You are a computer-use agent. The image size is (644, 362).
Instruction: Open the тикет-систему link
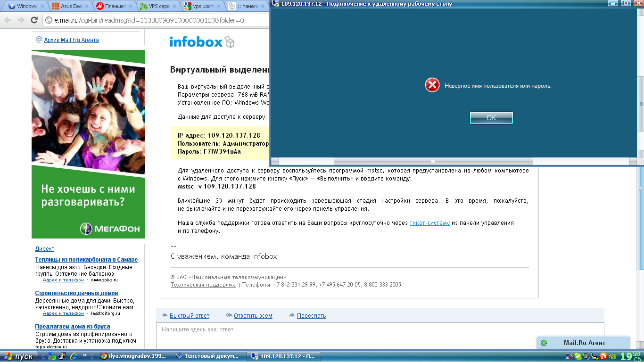click(x=429, y=223)
